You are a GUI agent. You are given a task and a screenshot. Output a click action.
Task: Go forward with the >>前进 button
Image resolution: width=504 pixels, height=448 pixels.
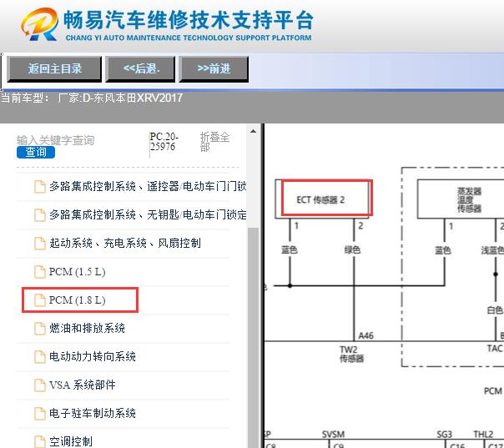(x=214, y=68)
